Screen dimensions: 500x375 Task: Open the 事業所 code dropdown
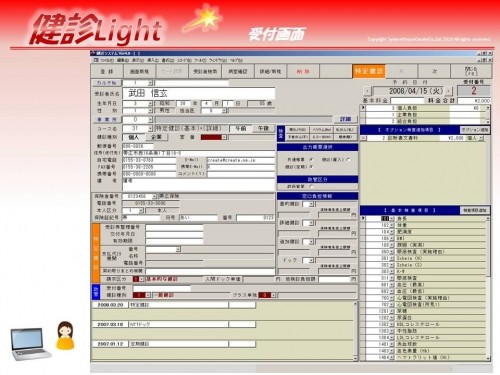tap(150, 119)
